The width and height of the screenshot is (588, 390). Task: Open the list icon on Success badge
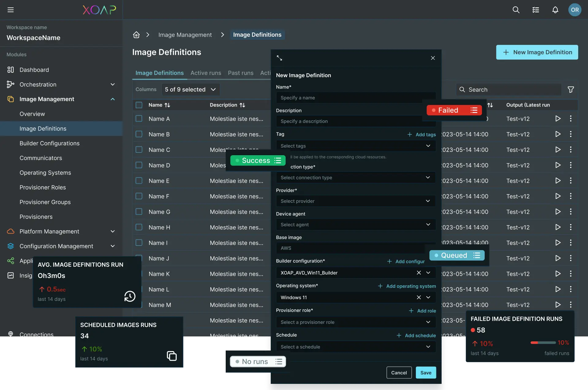click(x=278, y=160)
